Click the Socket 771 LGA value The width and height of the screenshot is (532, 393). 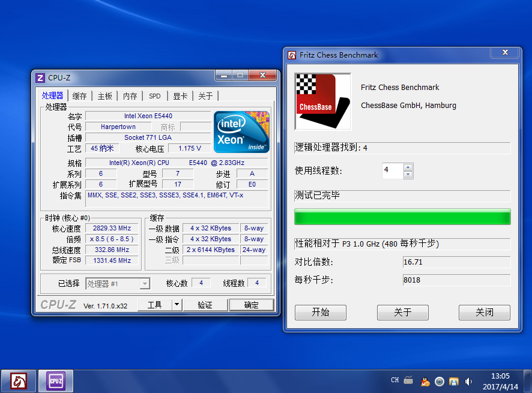148,137
